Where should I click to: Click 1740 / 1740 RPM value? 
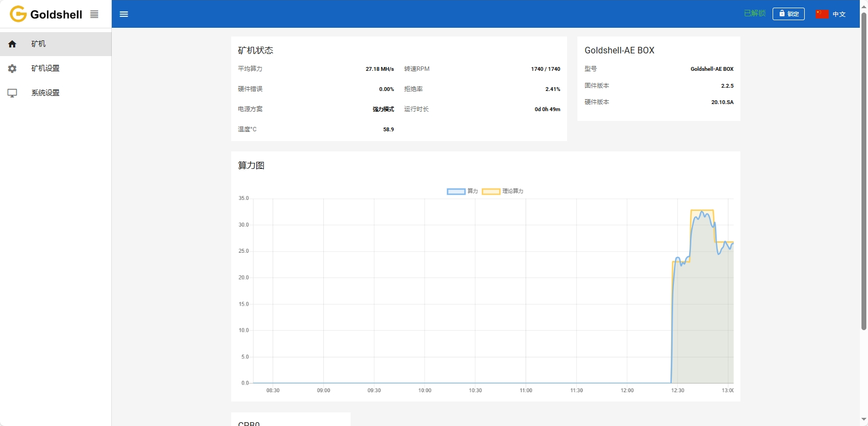[545, 69]
